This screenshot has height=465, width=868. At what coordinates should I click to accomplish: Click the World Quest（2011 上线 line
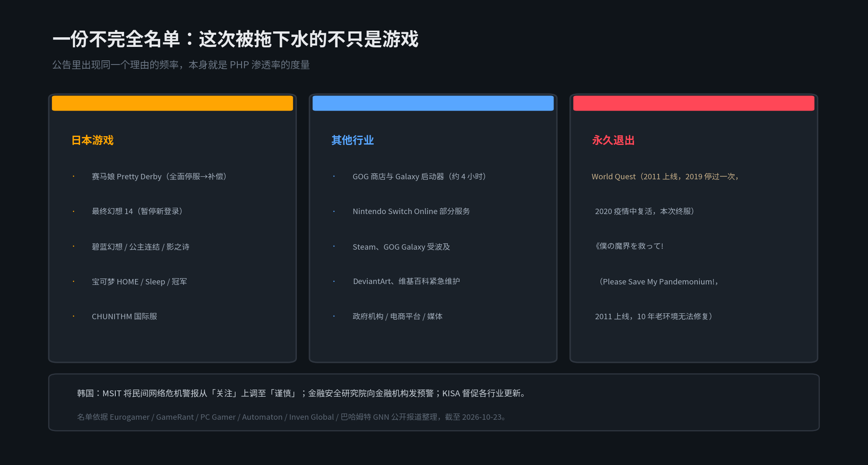pyautogui.click(x=665, y=176)
